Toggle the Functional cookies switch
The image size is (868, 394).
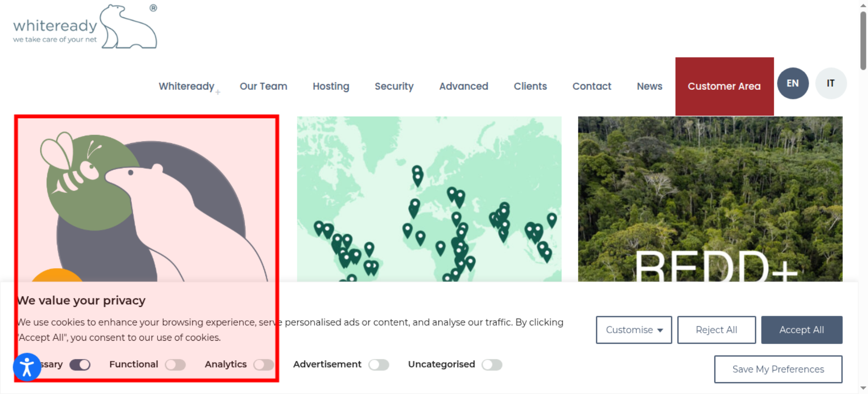click(x=175, y=364)
